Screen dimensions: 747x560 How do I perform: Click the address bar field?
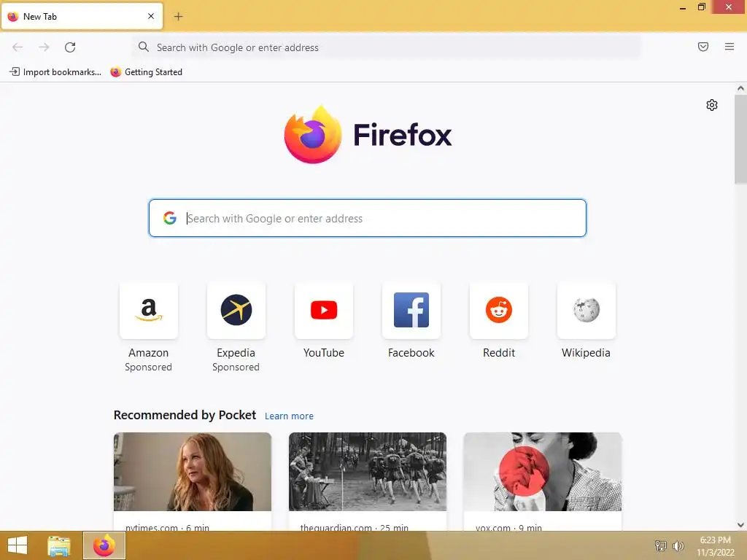387,47
